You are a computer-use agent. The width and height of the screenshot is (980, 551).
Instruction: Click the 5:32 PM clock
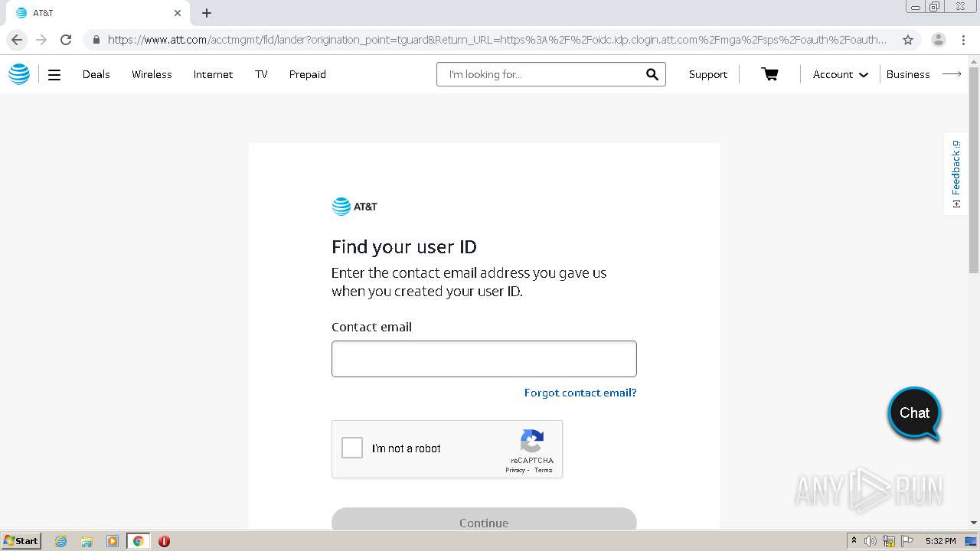pyautogui.click(x=940, y=541)
